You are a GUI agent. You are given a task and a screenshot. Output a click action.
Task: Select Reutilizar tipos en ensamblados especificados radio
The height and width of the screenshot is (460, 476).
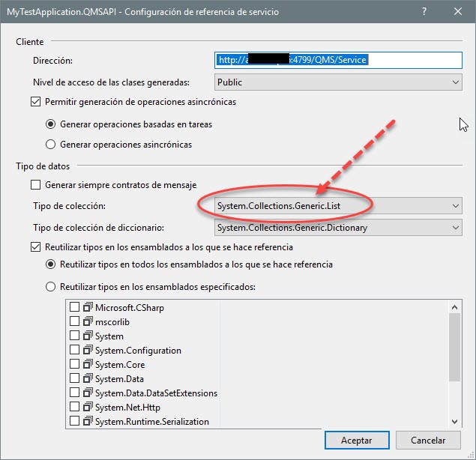pos(50,287)
